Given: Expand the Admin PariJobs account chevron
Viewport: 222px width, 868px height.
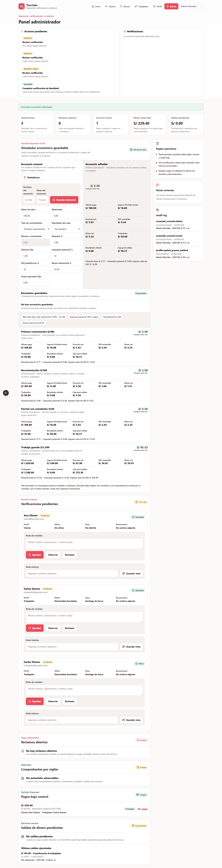Looking at the screenshot, I should [x=200, y=6].
